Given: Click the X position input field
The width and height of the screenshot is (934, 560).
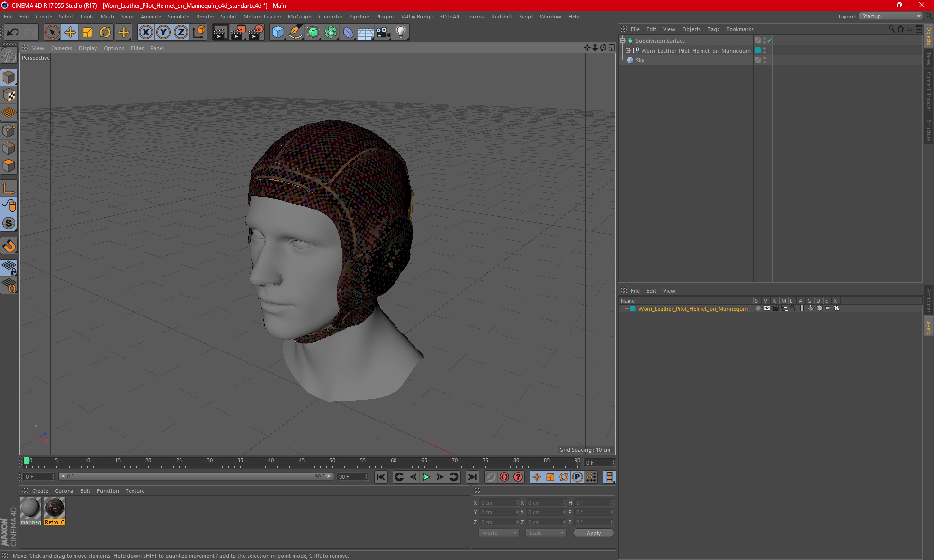Looking at the screenshot, I should (499, 503).
